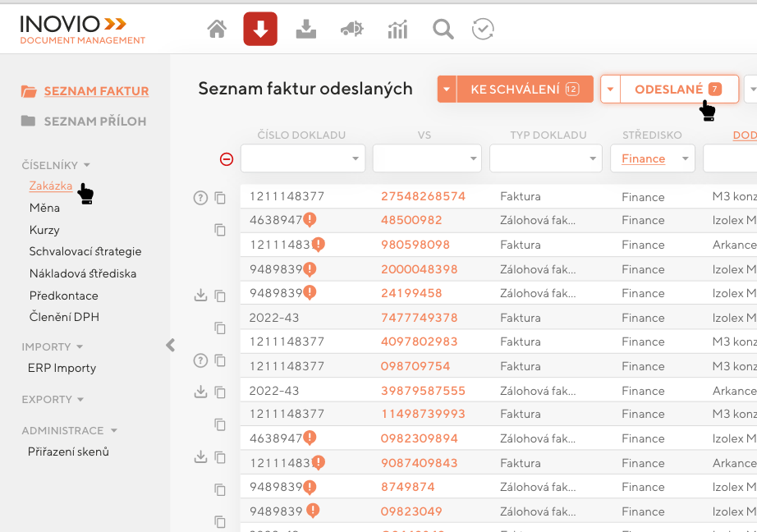Click the bar chart statistics icon
This screenshot has width=757, height=532.
[x=397, y=30]
